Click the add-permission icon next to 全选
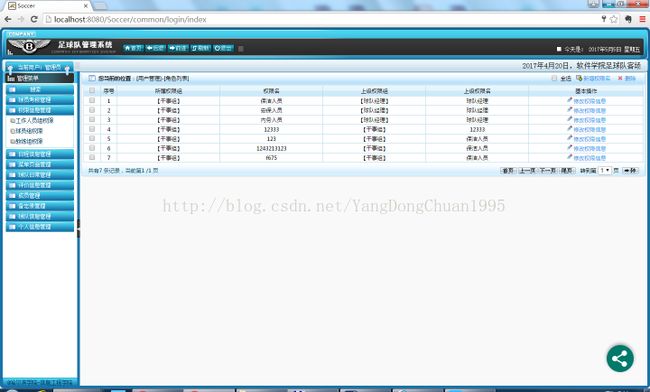 579,78
